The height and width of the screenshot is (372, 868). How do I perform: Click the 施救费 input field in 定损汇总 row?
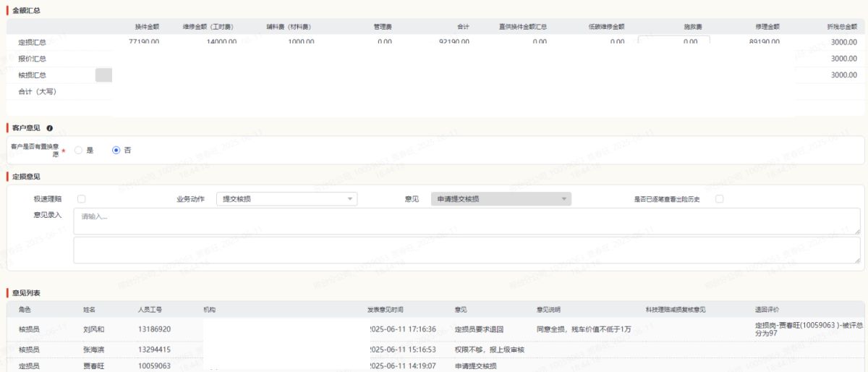673,41
